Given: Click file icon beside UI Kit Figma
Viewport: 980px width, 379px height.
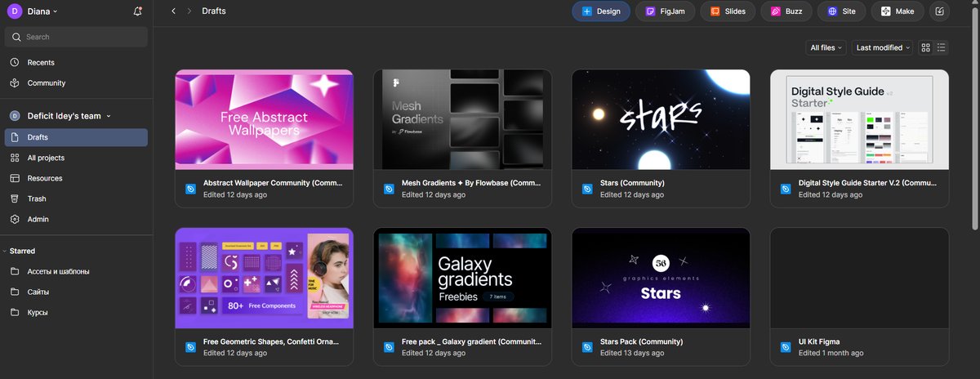Looking at the screenshot, I should [x=786, y=347].
